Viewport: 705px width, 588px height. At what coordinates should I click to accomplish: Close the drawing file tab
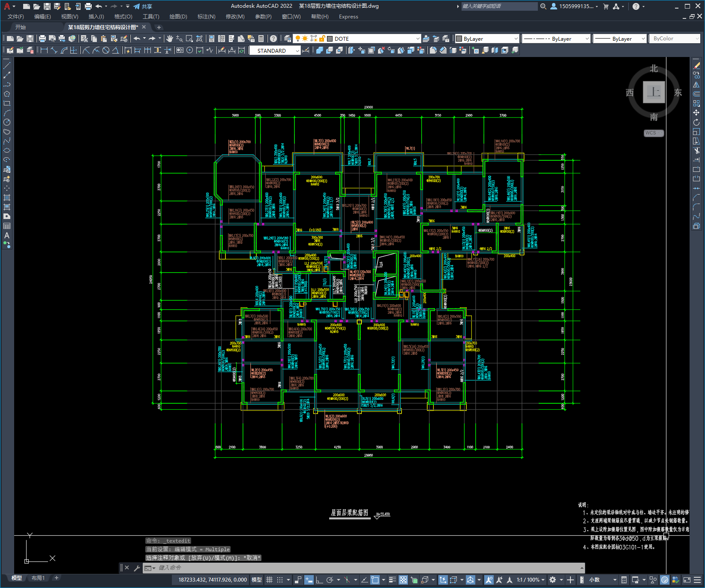[x=144, y=27]
